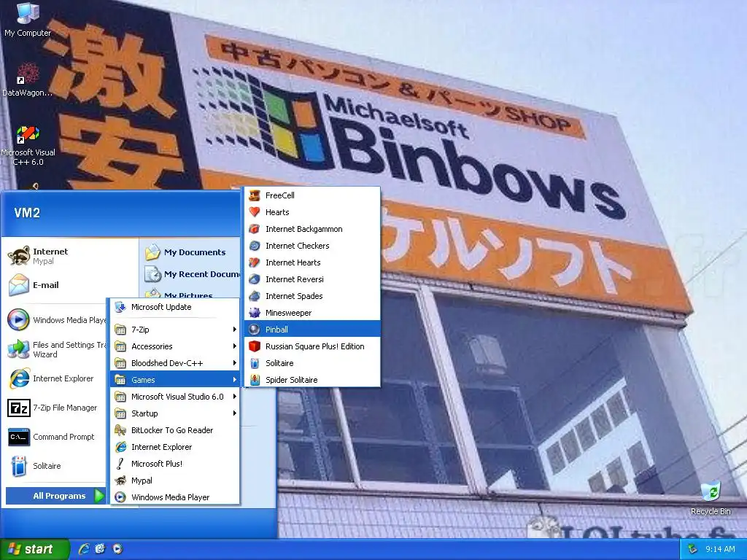Select the Recycle Bin desktop icon
This screenshot has height=560, width=747.
pos(711,498)
